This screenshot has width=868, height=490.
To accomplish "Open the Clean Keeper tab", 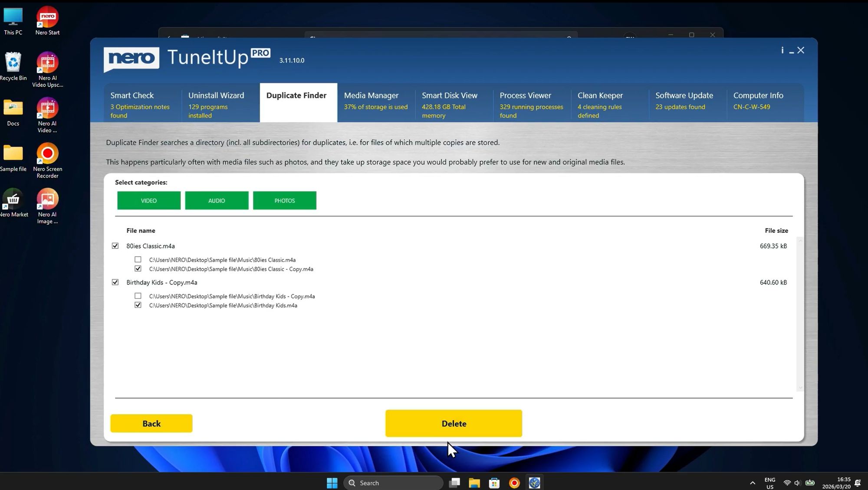I will click(604, 103).
